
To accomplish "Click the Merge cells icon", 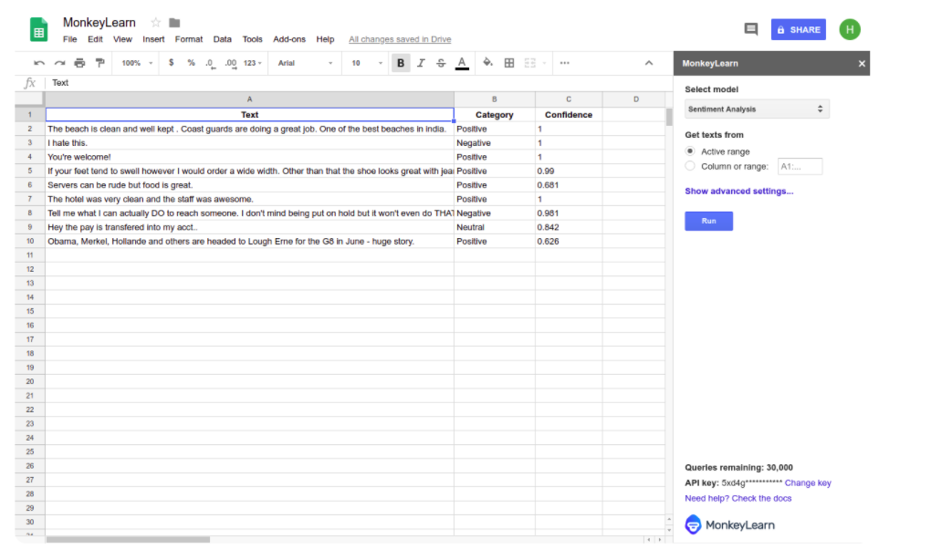I will (x=528, y=63).
